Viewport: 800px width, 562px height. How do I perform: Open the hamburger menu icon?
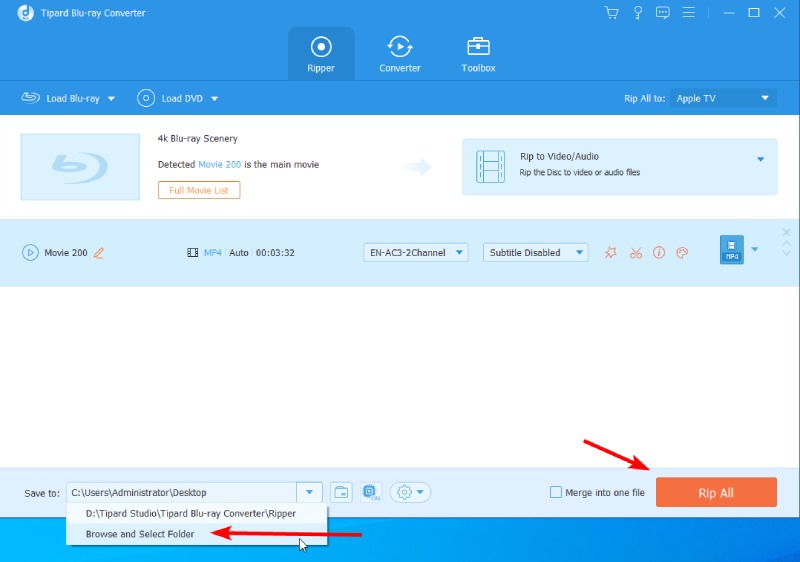click(689, 12)
